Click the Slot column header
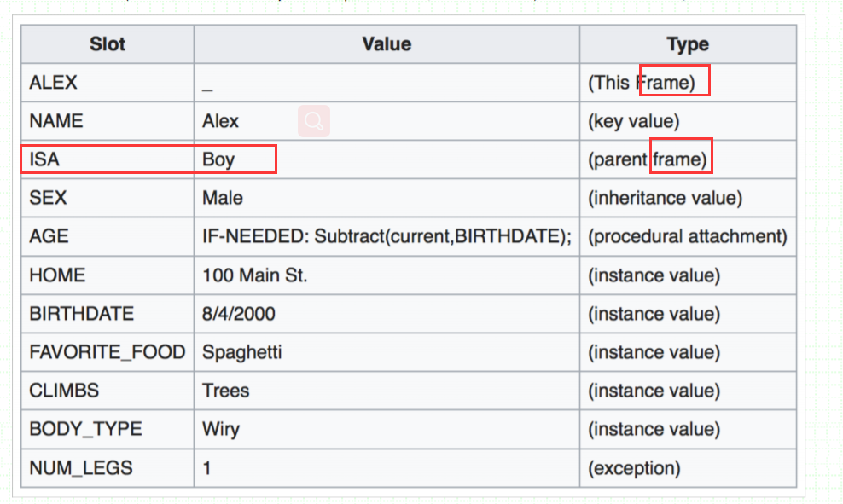843x504 pixels. coord(108,44)
